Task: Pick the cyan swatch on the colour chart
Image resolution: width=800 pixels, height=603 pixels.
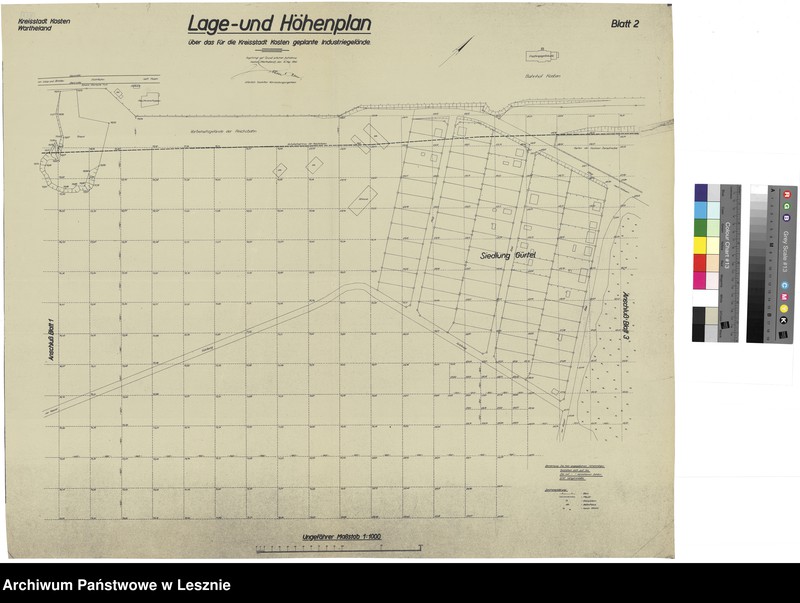Action: pyautogui.click(x=700, y=209)
